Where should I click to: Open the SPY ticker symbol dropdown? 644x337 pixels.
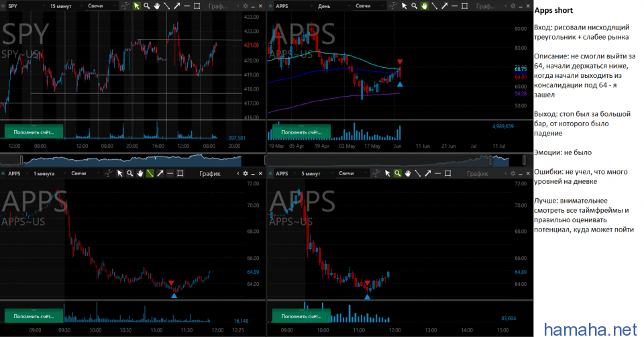(x=26, y=6)
